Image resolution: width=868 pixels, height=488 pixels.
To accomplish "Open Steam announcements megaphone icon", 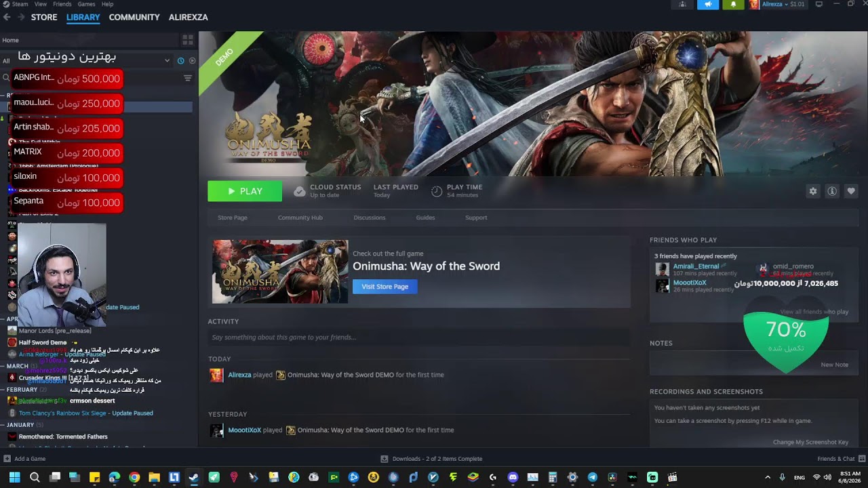I will click(708, 5).
